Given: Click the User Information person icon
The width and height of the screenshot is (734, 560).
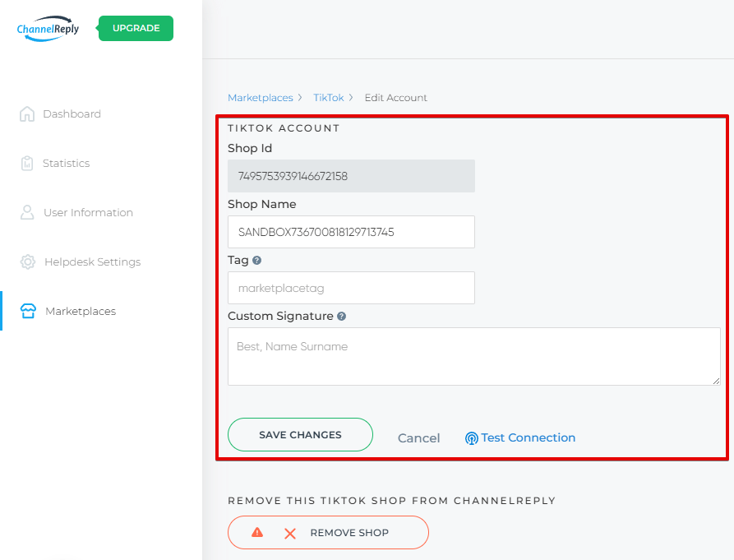Looking at the screenshot, I should [27, 213].
